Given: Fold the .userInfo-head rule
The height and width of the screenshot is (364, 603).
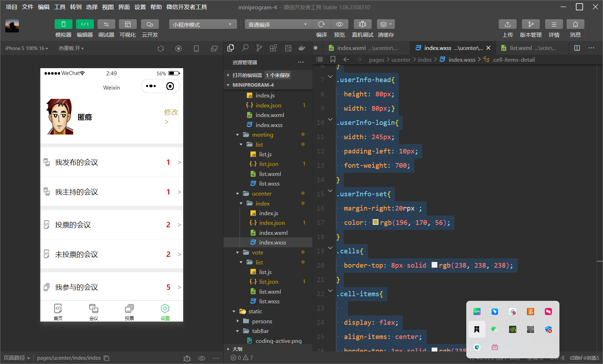Looking at the screenshot, I should coord(330,76).
